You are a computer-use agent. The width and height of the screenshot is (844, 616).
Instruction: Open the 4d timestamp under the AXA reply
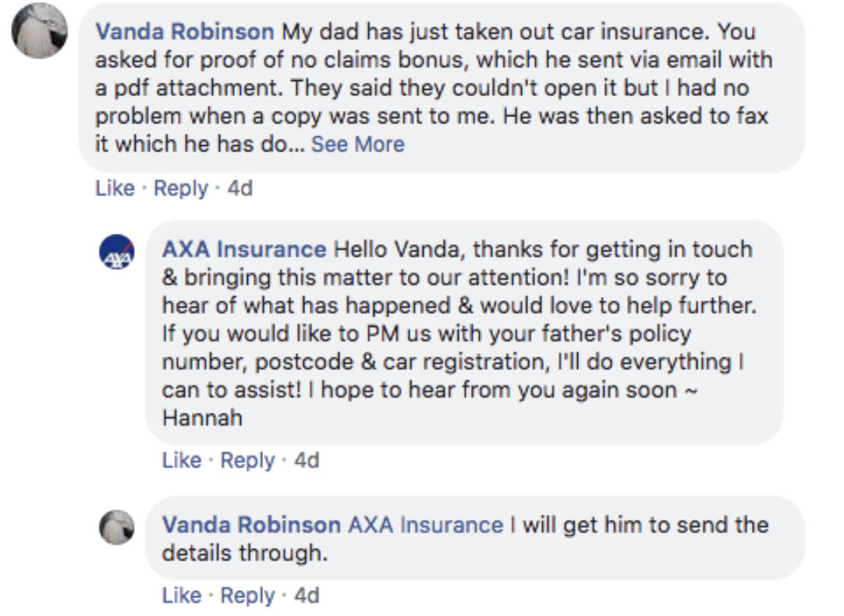307,460
